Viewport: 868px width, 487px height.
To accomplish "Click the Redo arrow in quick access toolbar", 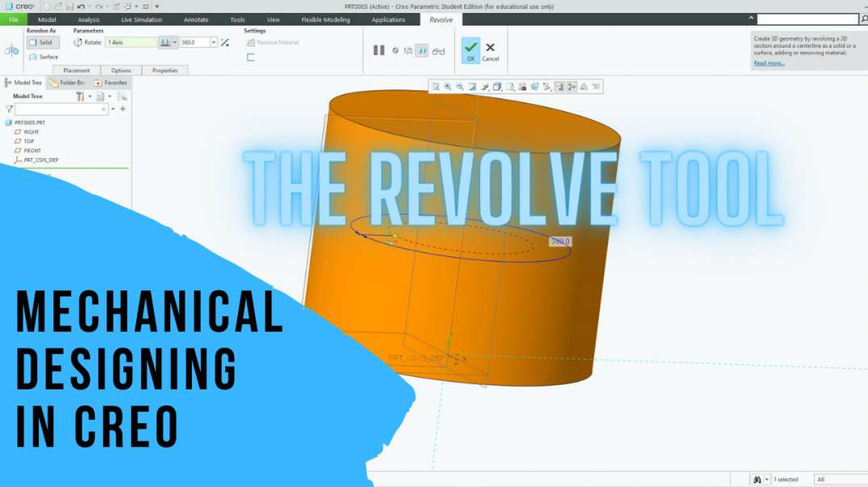I will 98,6.
